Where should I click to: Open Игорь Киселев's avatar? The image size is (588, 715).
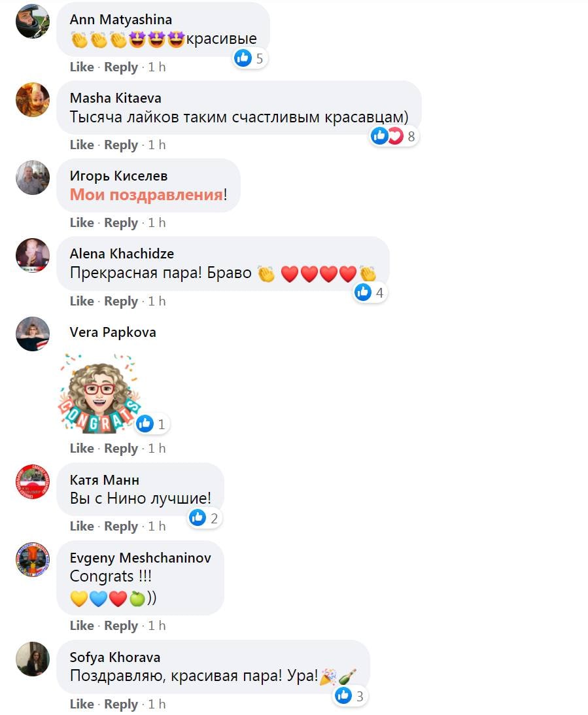[32, 177]
